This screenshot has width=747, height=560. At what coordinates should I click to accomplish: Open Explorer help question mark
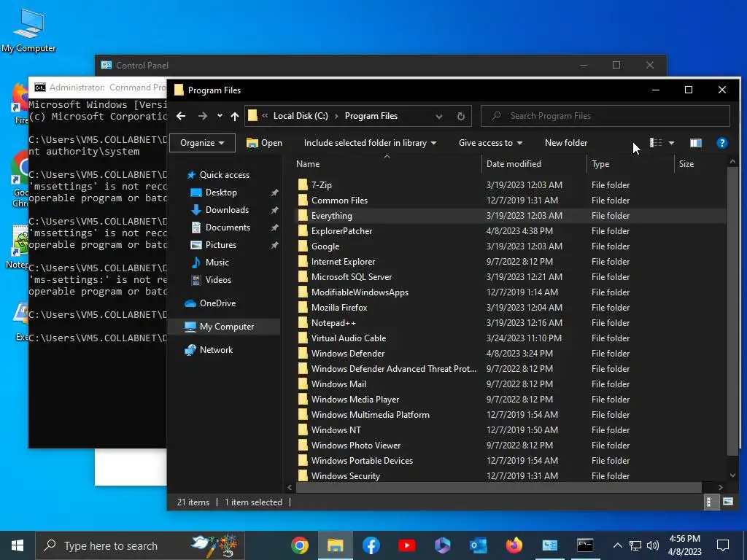point(721,143)
